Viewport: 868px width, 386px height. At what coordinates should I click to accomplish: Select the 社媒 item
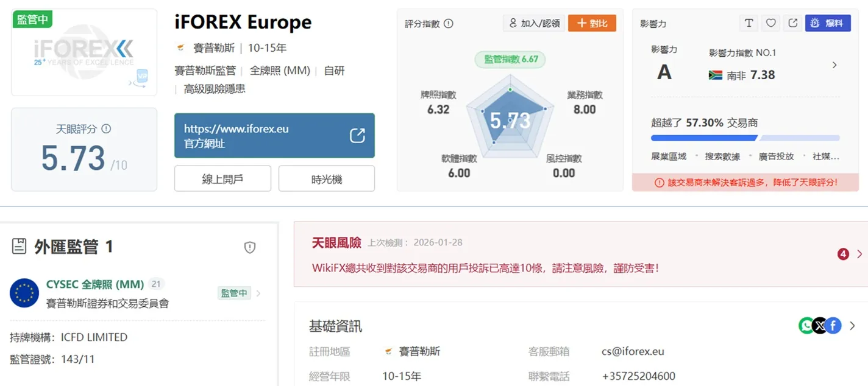[825, 156]
